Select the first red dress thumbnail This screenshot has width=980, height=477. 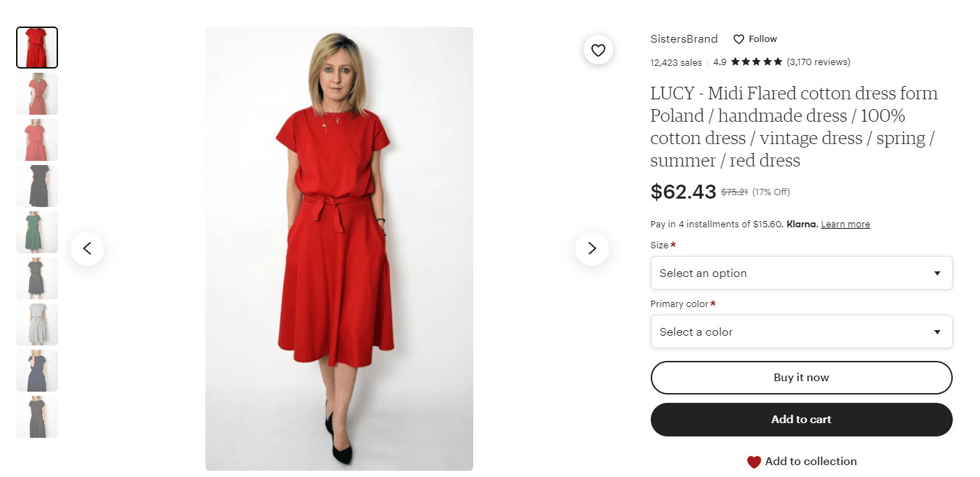37,48
